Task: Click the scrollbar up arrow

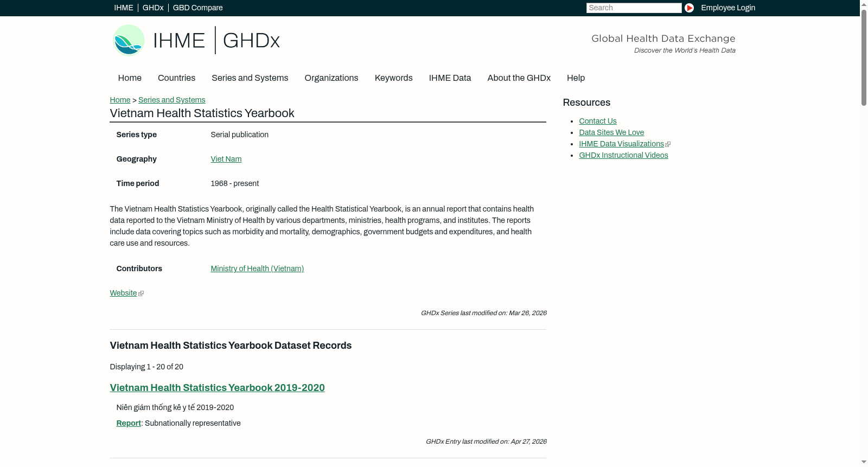Action: [864, 4]
